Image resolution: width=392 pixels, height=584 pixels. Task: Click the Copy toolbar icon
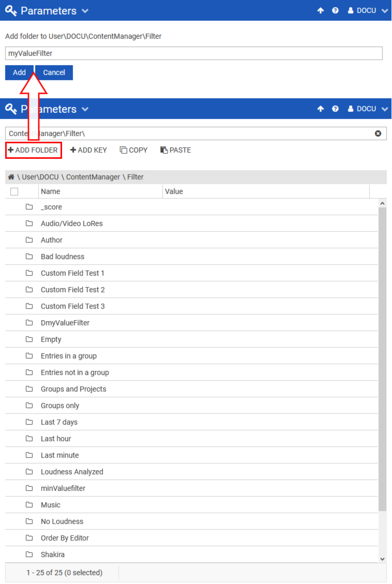(x=123, y=150)
